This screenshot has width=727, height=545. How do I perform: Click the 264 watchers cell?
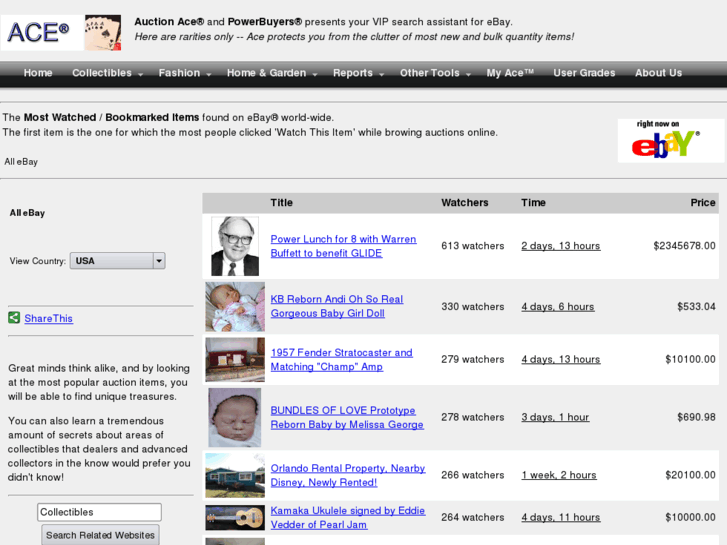[x=472, y=517]
